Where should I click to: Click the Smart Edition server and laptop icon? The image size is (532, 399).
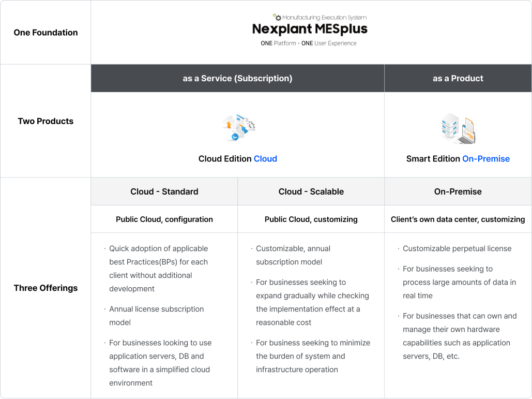coord(459,128)
